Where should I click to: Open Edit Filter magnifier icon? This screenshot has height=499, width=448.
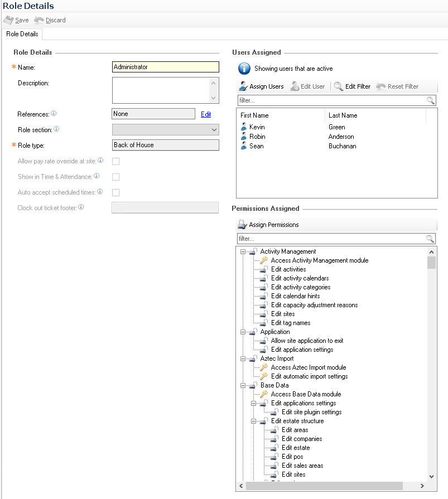339,86
